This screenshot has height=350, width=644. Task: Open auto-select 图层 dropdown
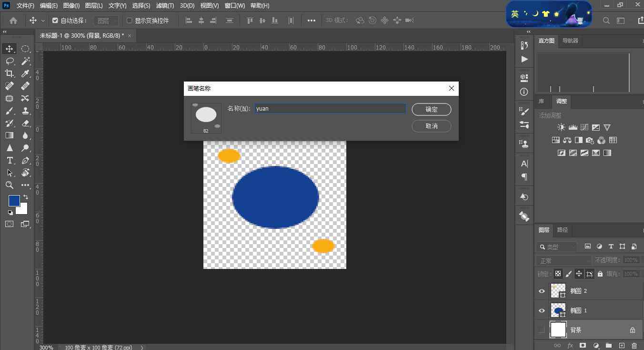point(105,21)
